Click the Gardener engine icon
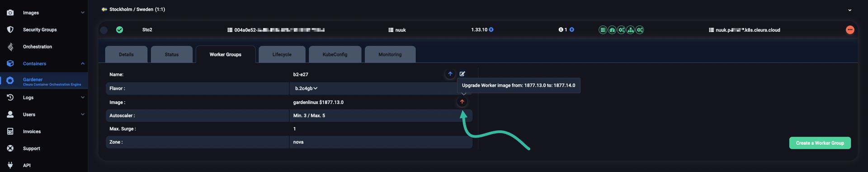The image size is (868, 172). point(10,81)
